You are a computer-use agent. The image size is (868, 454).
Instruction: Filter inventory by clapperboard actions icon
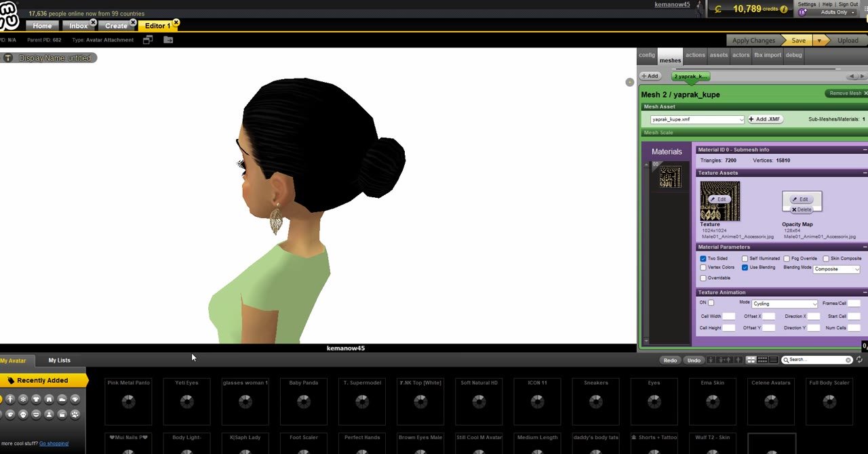(x=62, y=414)
